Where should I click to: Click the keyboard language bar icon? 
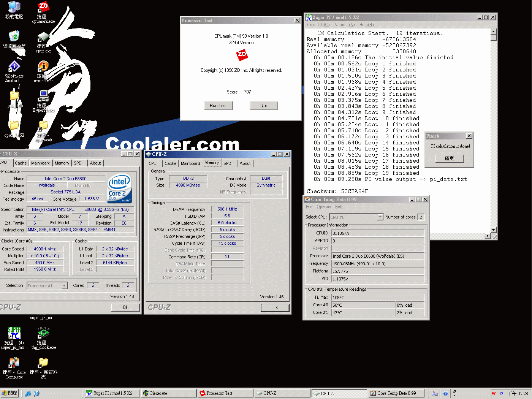[435, 394]
